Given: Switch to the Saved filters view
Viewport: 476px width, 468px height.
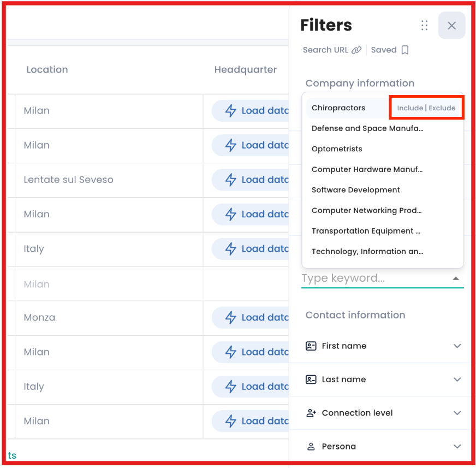Looking at the screenshot, I should (389, 49).
